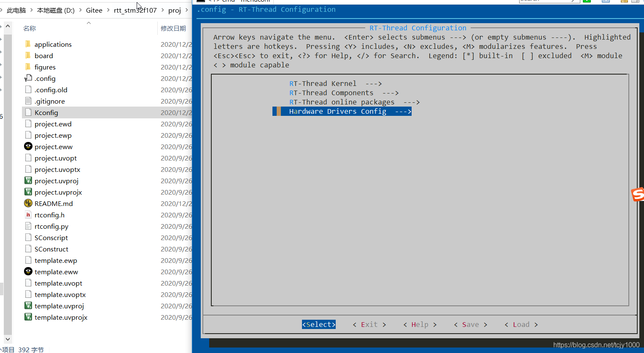
Task: Click the project.eww IAR workspace icon
Action: [28, 147]
